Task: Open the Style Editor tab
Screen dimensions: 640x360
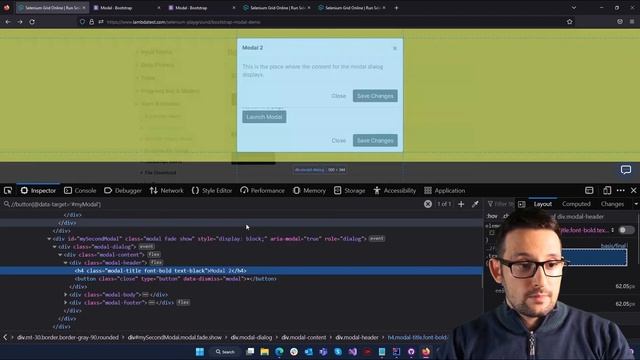Action: click(x=211, y=191)
